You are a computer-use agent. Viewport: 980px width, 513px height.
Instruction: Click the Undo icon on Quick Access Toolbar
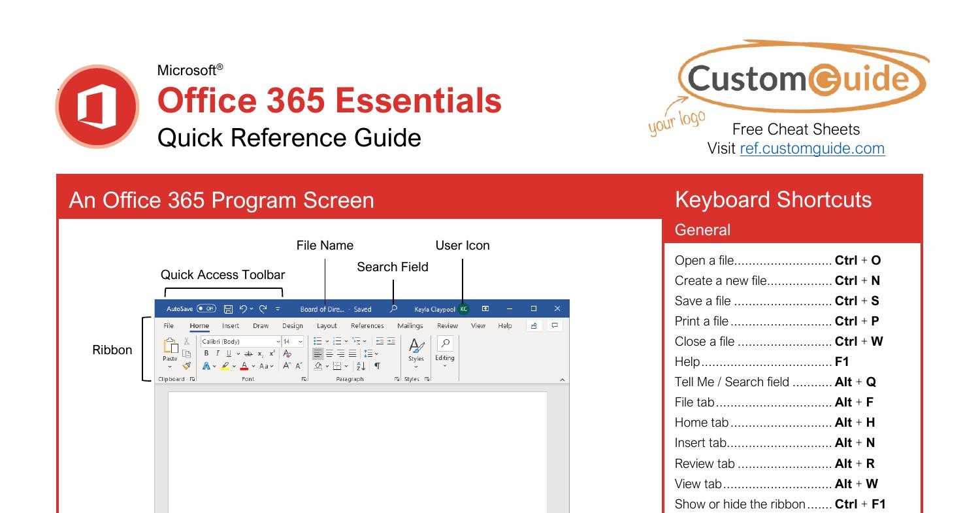[243, 309]
